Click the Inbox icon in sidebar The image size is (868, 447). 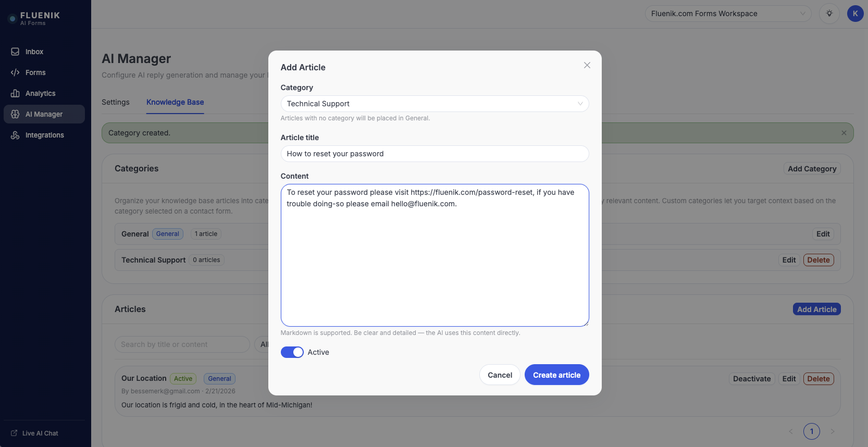pos(15,52)
